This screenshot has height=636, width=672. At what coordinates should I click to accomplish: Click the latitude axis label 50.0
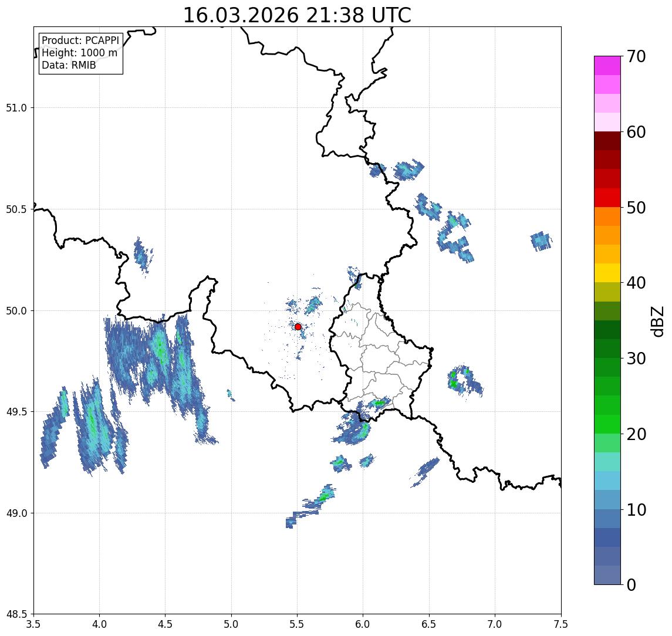point(16,311)
